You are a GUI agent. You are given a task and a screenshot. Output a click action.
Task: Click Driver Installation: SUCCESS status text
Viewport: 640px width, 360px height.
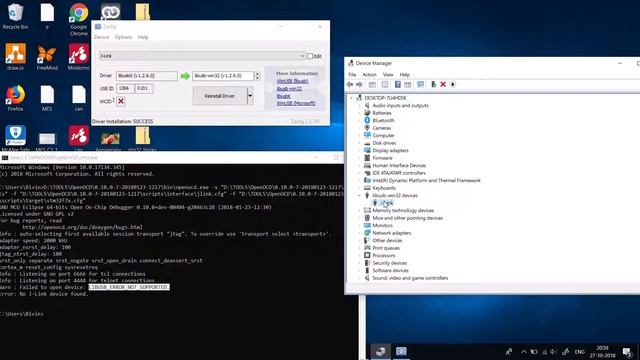(x=123, y=122)
